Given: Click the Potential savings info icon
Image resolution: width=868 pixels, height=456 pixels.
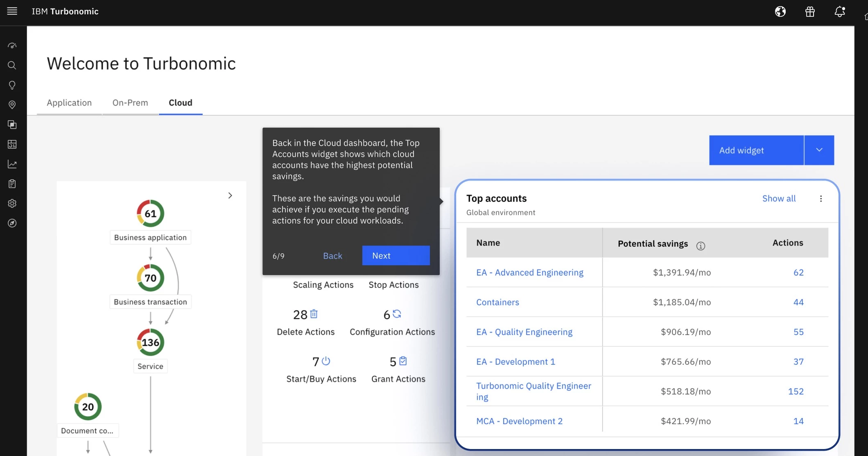Looking at the screenshot, I should [x=701, y=246].
